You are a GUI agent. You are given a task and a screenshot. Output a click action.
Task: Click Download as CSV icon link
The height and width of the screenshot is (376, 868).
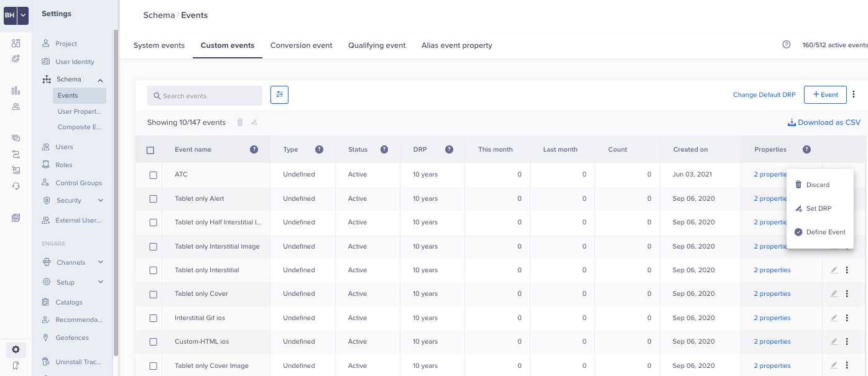[824, 122]
